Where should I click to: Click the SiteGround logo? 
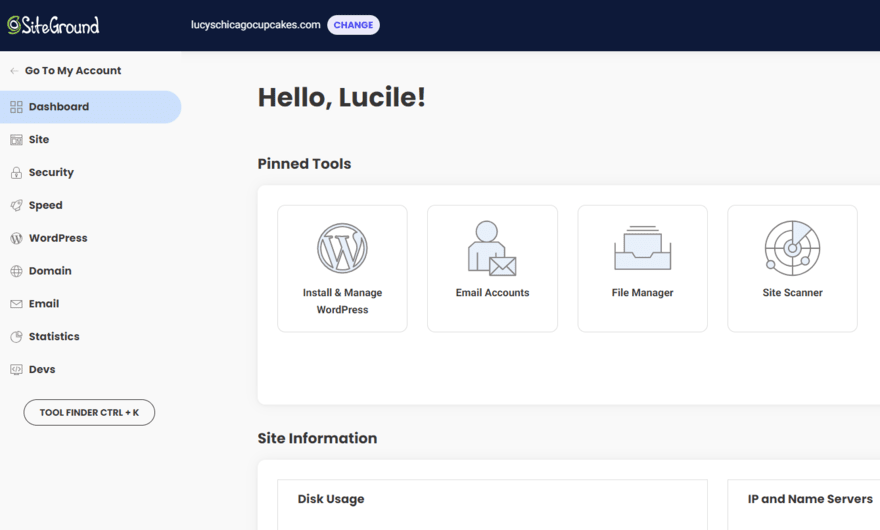click(x=53, y=25)
